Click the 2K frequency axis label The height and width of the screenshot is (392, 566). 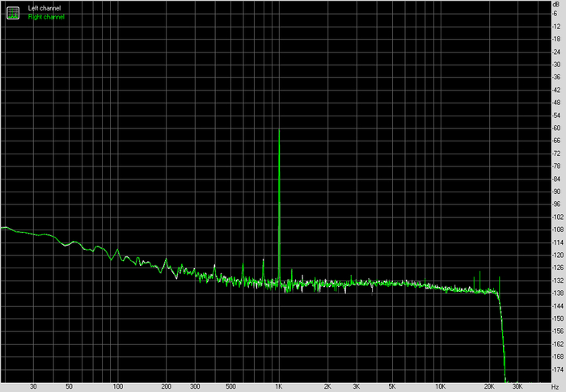click(x=327, y=386)
